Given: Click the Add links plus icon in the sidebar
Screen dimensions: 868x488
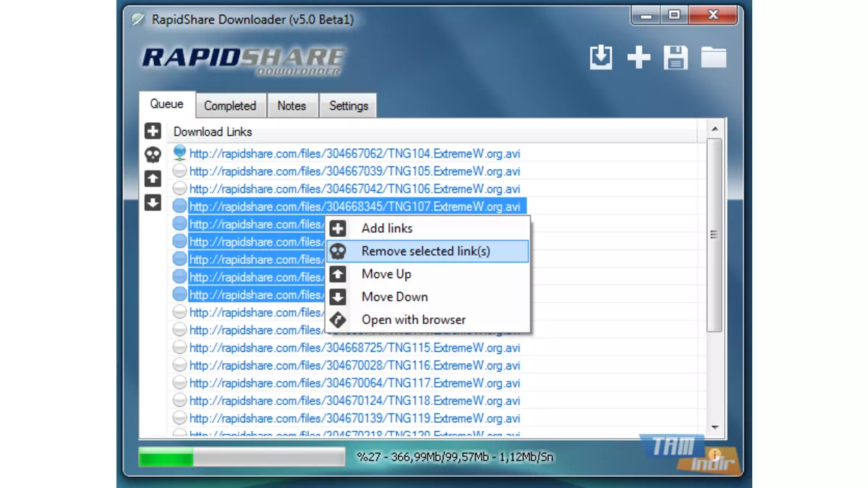Looking at the screenshot, I should pyautogui.click(x=153, y=131).
